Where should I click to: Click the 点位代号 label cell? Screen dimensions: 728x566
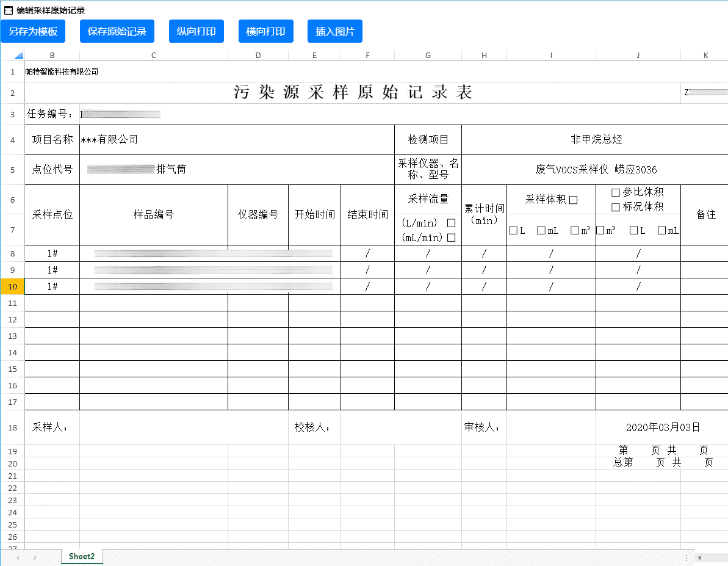click(x=52, y=170)
